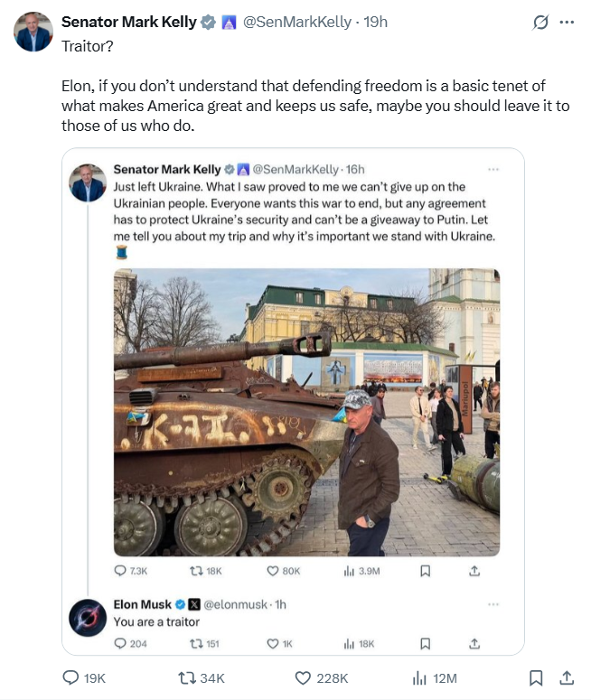The image size is (591, 700).
Task: Open the @SenMarkKelly handle link
Action: click(x=297, y=23)
